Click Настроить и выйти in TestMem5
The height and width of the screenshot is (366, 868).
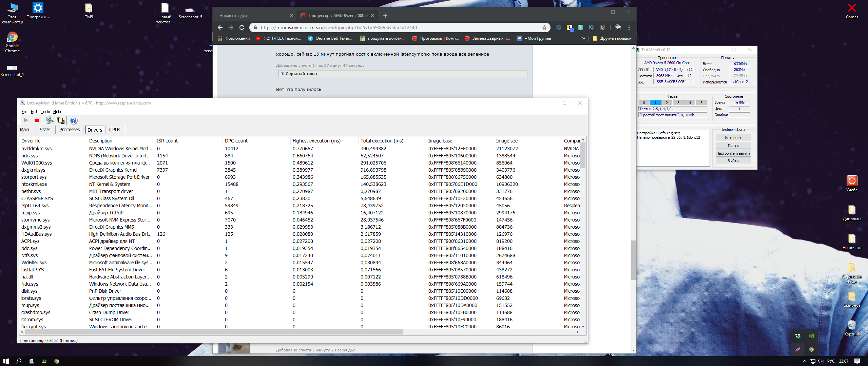point(733,153)
